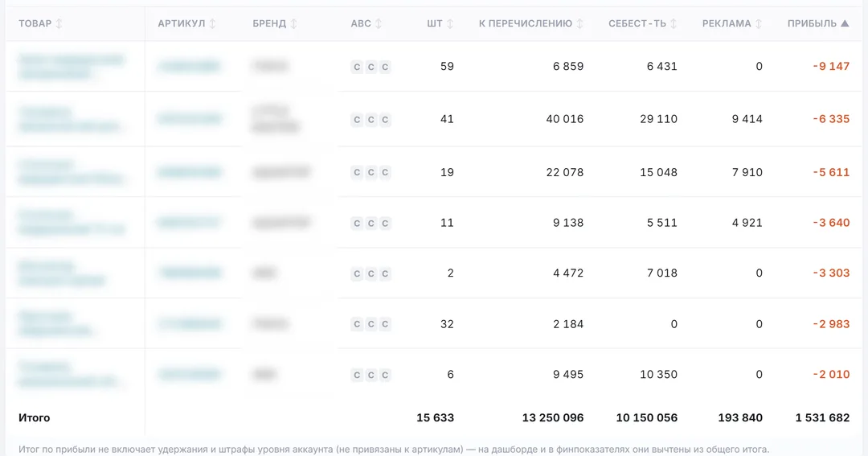Image resolution: width=868 pixels, height=456 pixels.
Task: Click total profit 1 531 682 in Итого row
Action: click(x=822, y=417)
